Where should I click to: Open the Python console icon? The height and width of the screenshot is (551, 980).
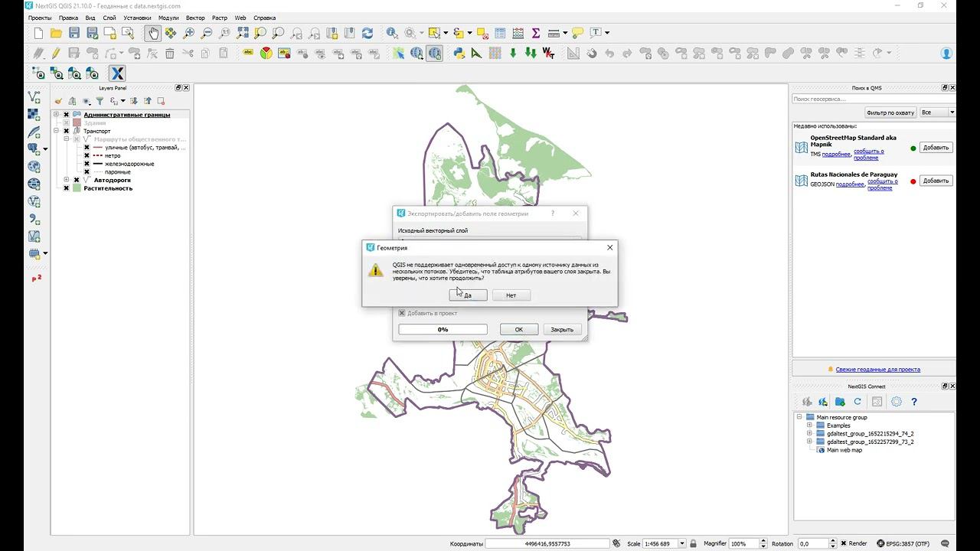pos(459,53)
